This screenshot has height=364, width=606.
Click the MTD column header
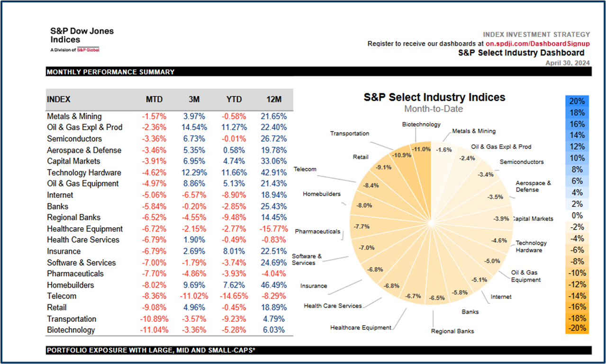point(154,99)
